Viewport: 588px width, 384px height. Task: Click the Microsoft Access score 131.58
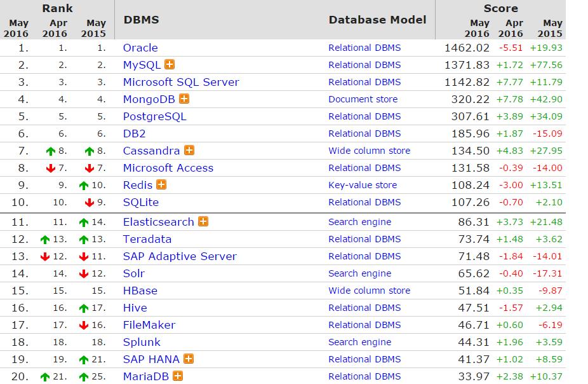point(471,168)
